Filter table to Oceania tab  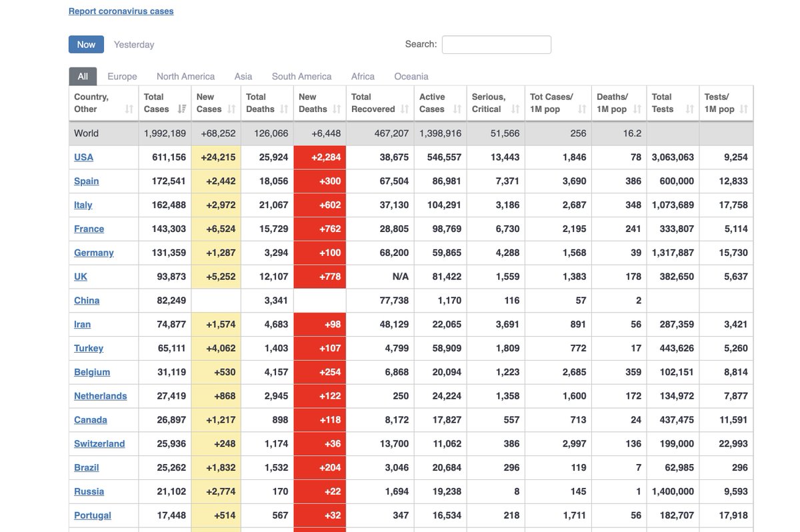pyautogui.click(x=411, y=76)
